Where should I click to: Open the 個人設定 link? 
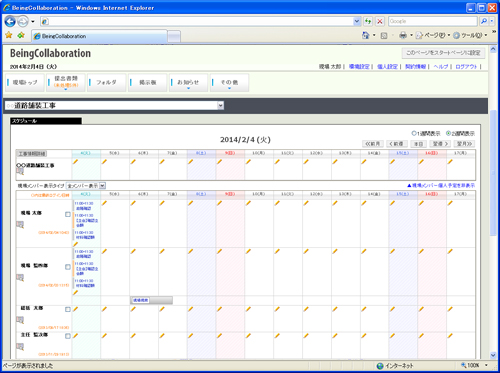pos(387,67)
